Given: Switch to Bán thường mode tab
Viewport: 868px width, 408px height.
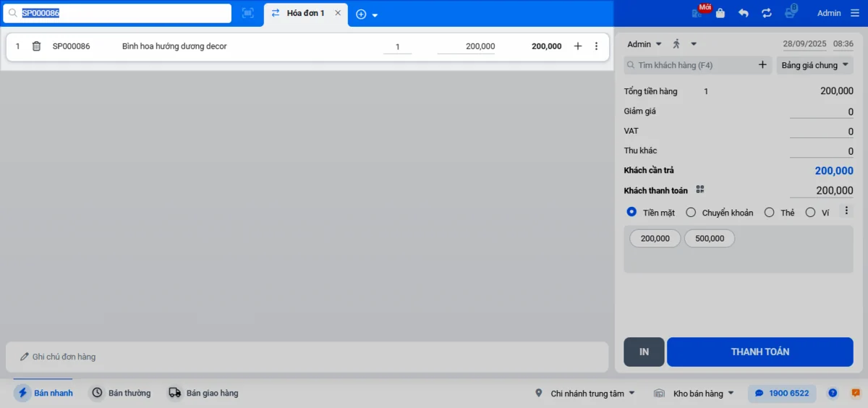Looking at the screenshot, I should (x=121, y=393).
